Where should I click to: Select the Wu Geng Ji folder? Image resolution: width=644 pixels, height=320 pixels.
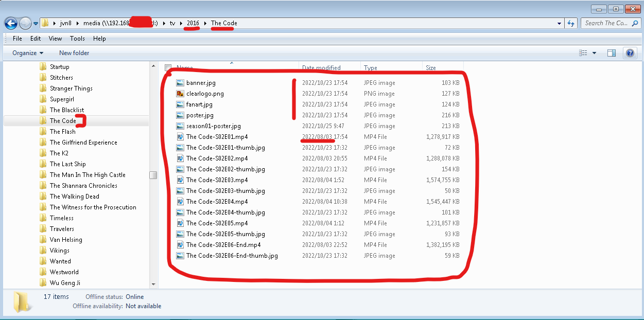pyautogui.click(x=65, y=283)
